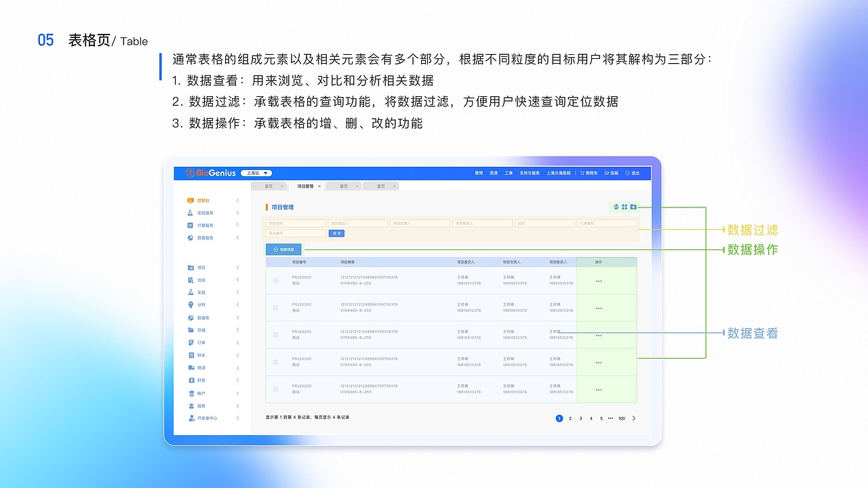Click the 创建项目 button
The width and height of the screenshot is (868, 488).
283,249
